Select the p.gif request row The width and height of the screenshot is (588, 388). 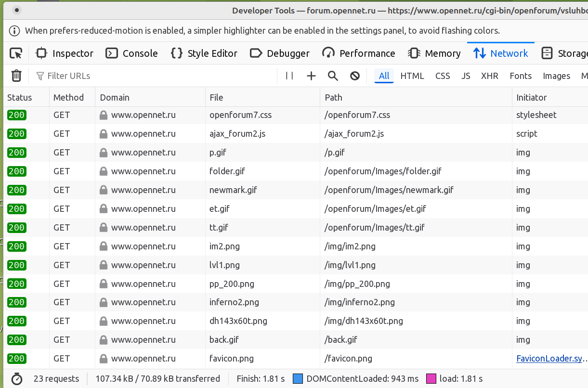(296, 153)
